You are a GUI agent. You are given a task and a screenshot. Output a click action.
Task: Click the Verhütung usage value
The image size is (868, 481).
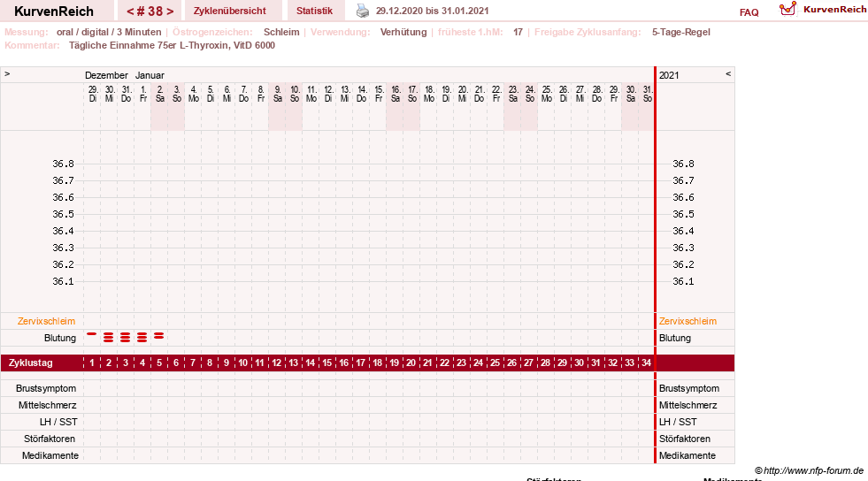point(403,32)
